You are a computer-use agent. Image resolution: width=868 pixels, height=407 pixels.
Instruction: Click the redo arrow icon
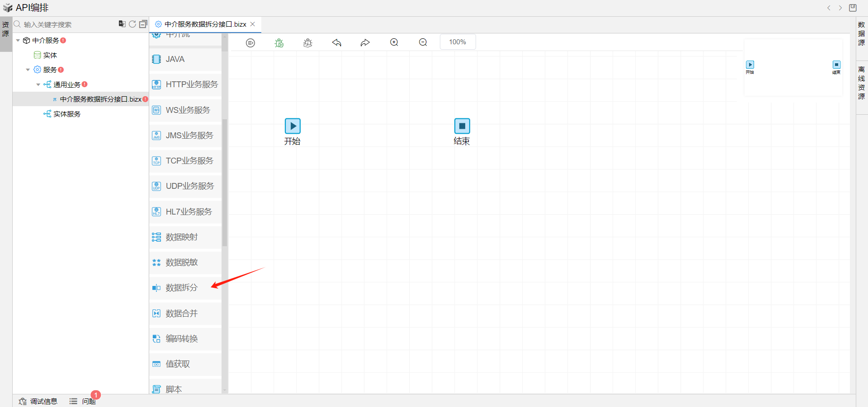click(x=365, y=42)
